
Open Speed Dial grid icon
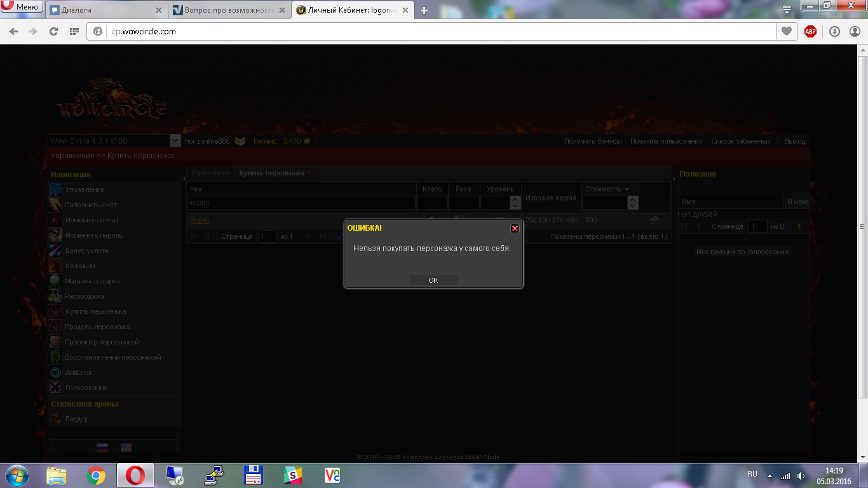[74, 31]
